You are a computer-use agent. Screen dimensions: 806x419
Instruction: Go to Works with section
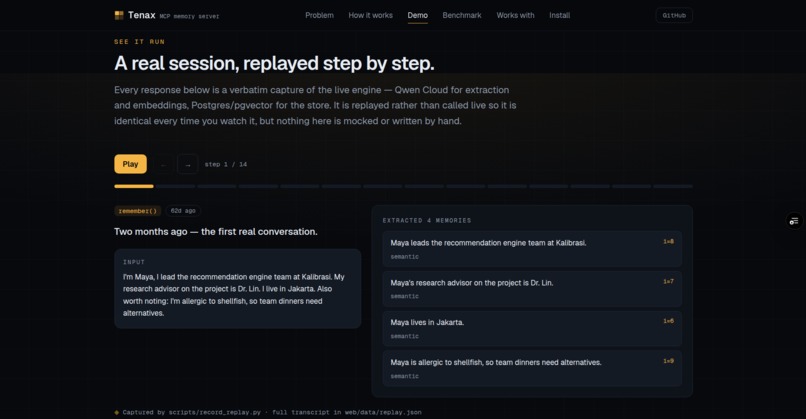[x=515, y=15]
